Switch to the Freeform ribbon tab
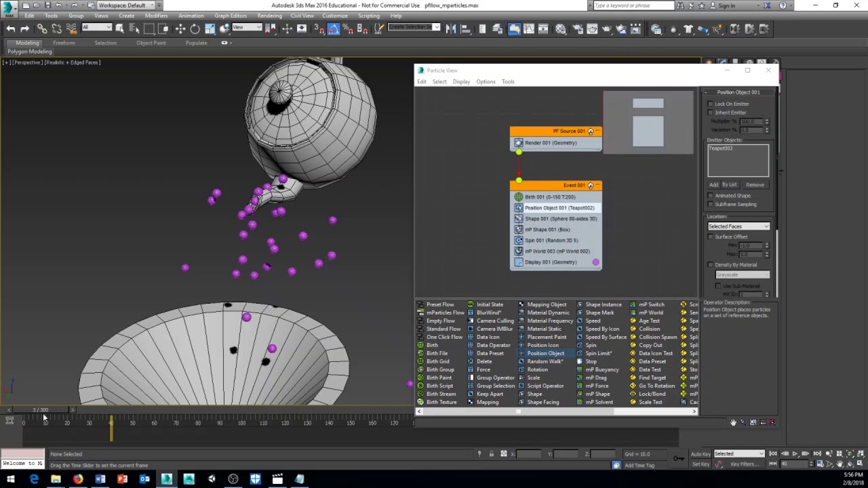 (64, 43)
